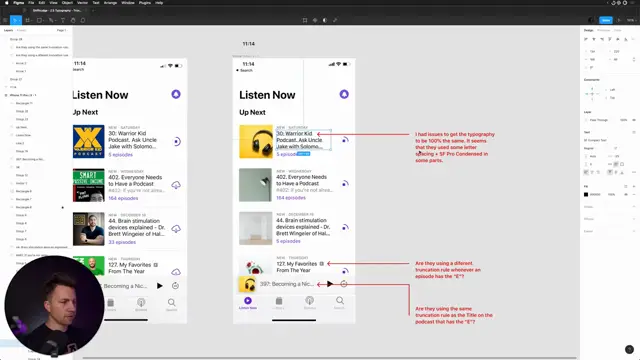Image resolution: width=640 pixels, height=360 pixels.
Task: Select the Rectangle shape tool
Action: 40,20
